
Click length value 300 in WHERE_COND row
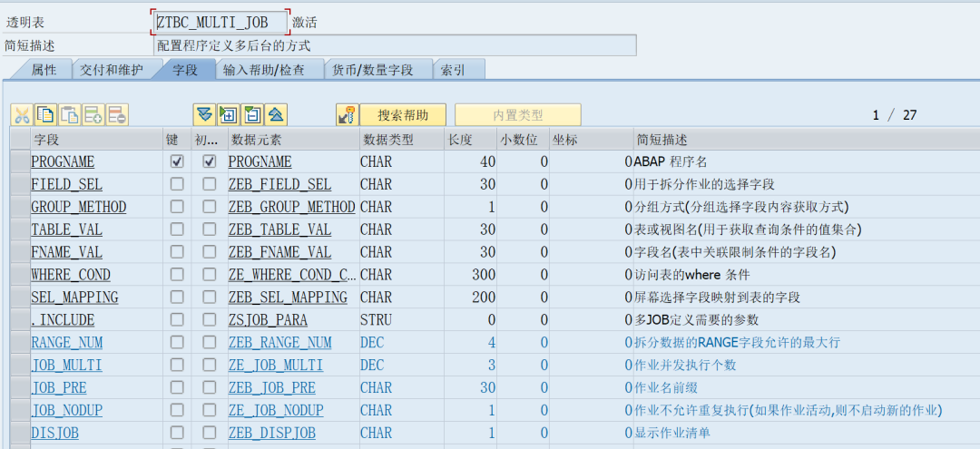point(484,275)
